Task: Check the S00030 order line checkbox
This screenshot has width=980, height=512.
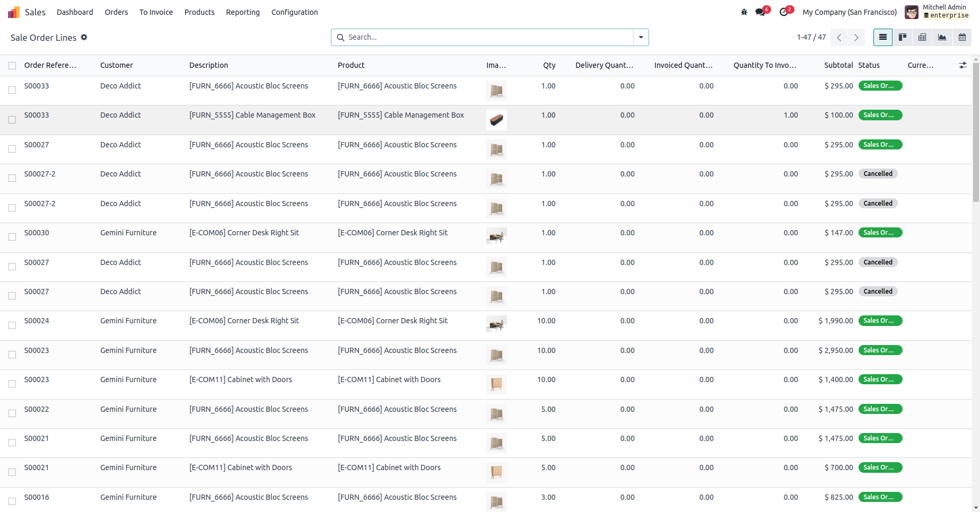Action: (12, 237)
